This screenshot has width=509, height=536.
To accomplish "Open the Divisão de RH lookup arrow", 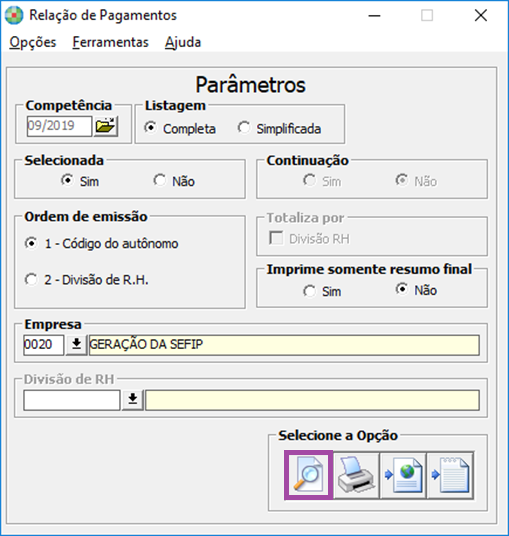I will point(133,400).
